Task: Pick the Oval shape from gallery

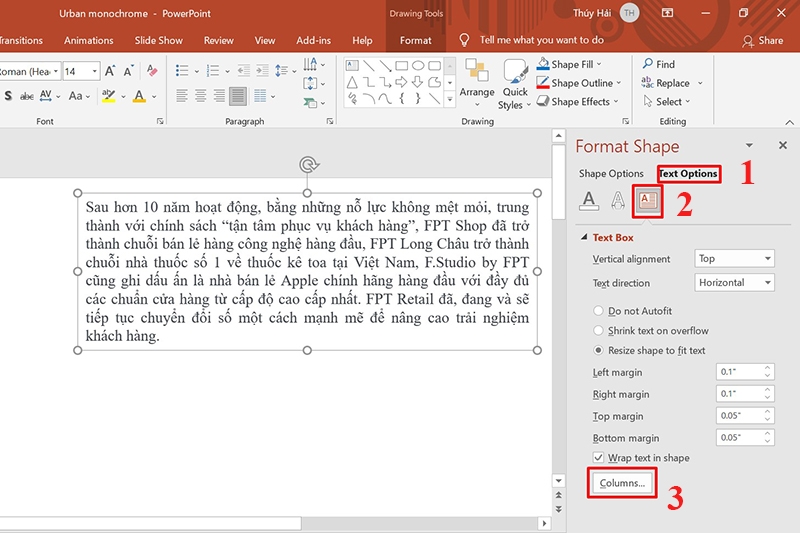Action: point(418,65)
